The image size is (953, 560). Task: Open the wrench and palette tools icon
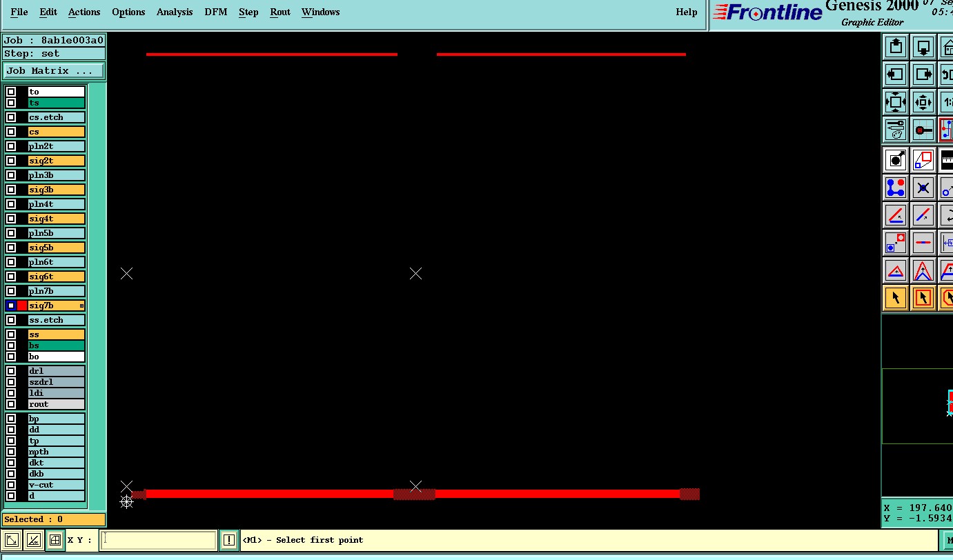[x=895, y=130]
